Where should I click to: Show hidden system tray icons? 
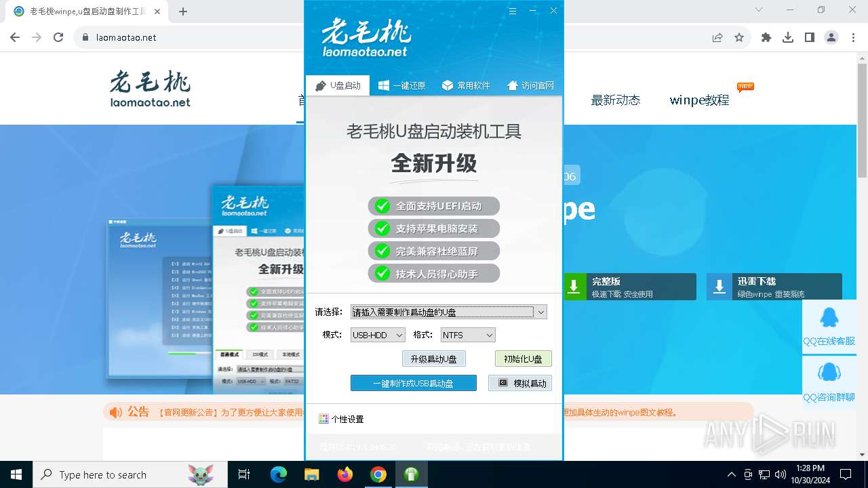pyautogui.click(x=731, y=474)
